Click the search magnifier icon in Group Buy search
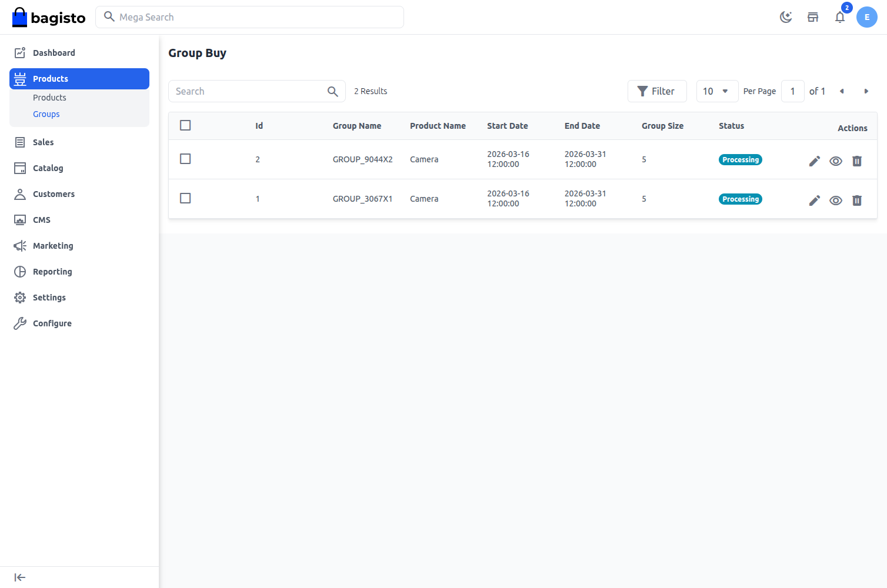The height and width of the screenshot is (588, 887). (332, 91)
